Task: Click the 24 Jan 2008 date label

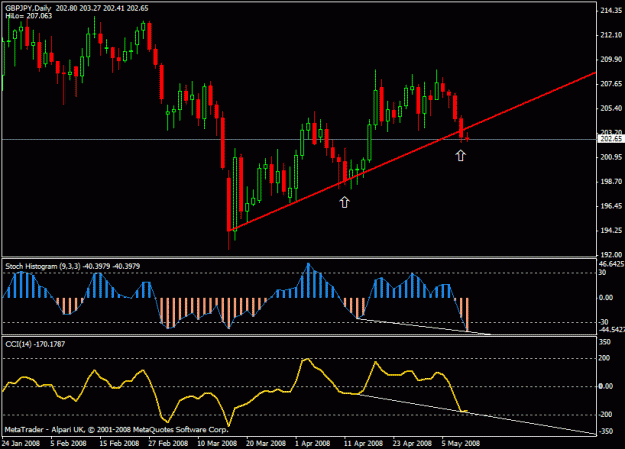Action: point(21,443)
